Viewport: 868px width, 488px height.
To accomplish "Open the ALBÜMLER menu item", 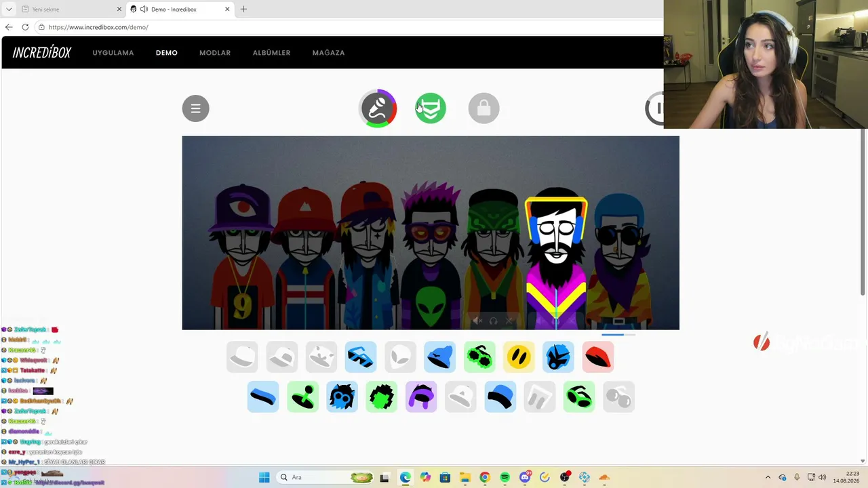I will [x=271, y=53].
